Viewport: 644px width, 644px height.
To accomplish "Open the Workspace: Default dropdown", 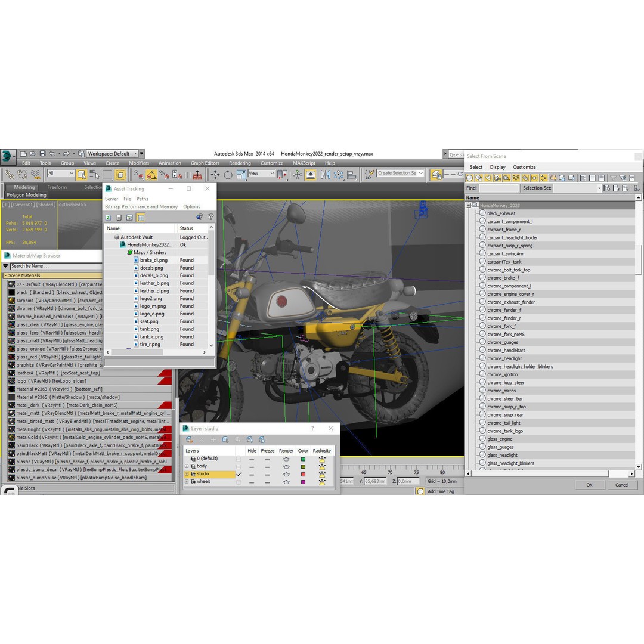I will click(112, 154).
